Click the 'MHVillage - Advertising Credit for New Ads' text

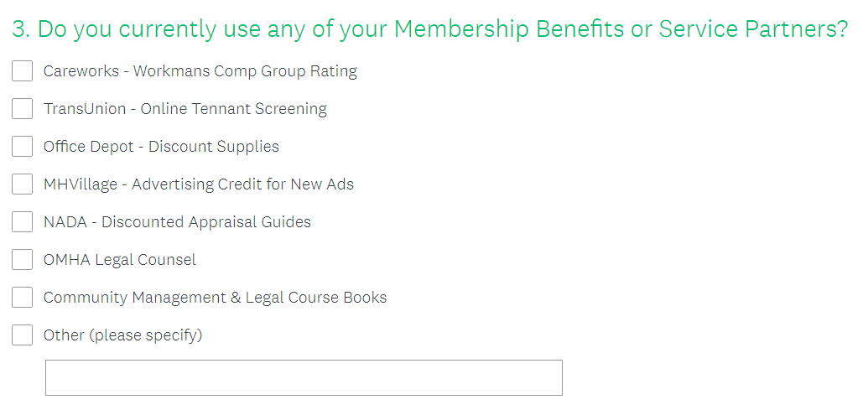click(198, 184)
